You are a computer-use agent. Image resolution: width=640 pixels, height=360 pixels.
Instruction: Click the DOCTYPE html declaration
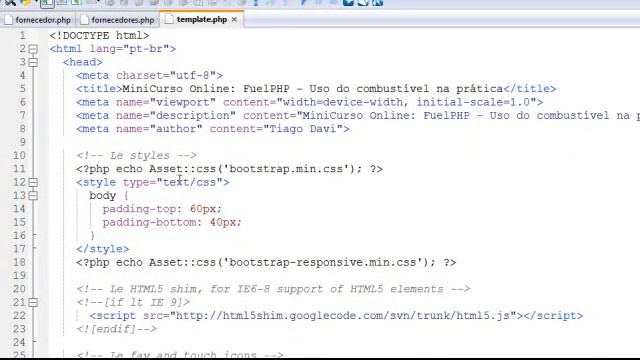(x=99, y=36)
